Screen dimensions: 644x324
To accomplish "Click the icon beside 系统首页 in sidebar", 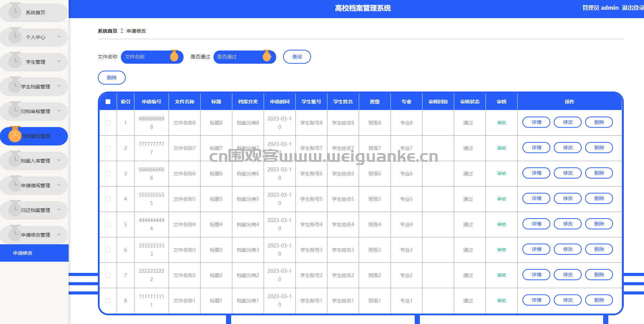I will 15,11.
